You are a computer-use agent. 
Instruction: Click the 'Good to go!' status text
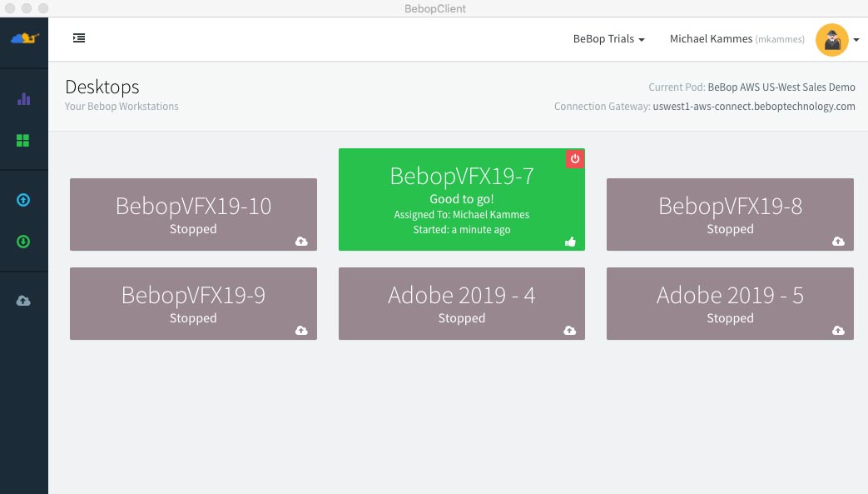[x=462, y=199]
